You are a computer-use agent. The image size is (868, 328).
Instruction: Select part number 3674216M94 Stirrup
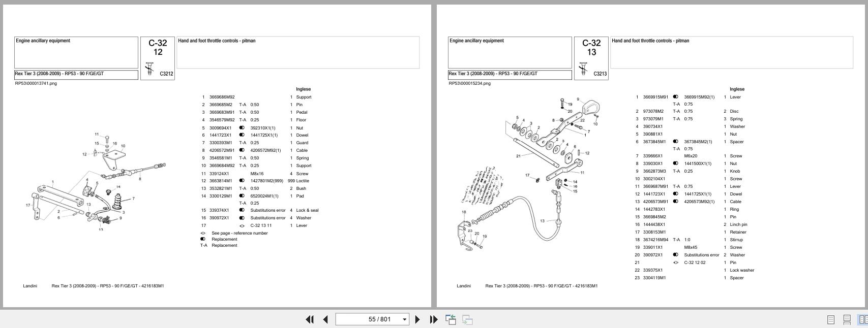coord(656,240)
